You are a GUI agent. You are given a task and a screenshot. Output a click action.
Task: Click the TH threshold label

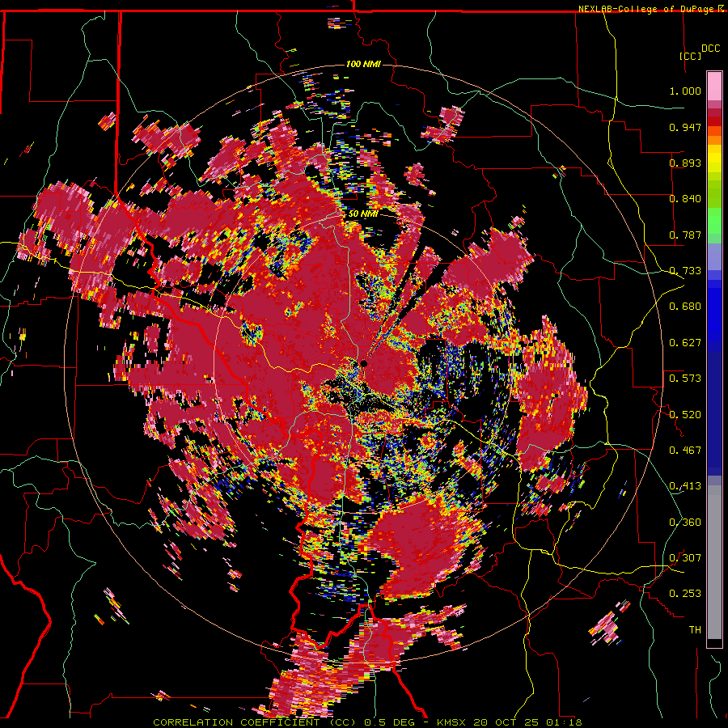pyautogui.click(x=695, y=630)
